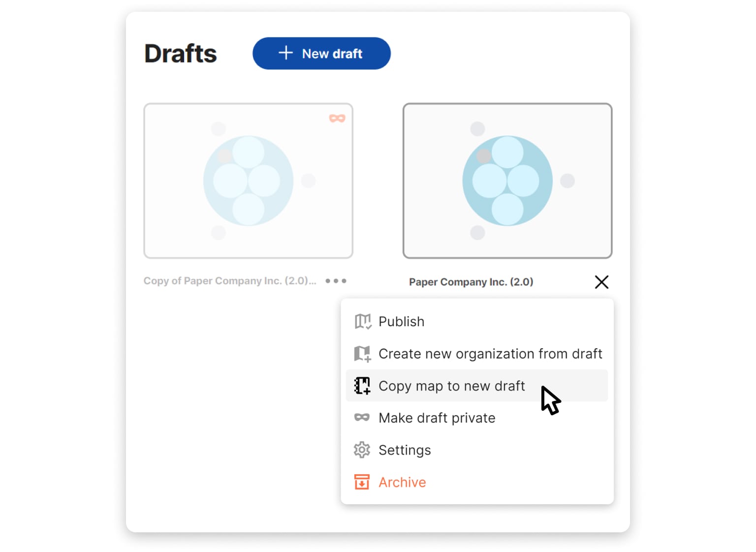Click the copy map icon
The image size is (756, 552).
(362, 386)
